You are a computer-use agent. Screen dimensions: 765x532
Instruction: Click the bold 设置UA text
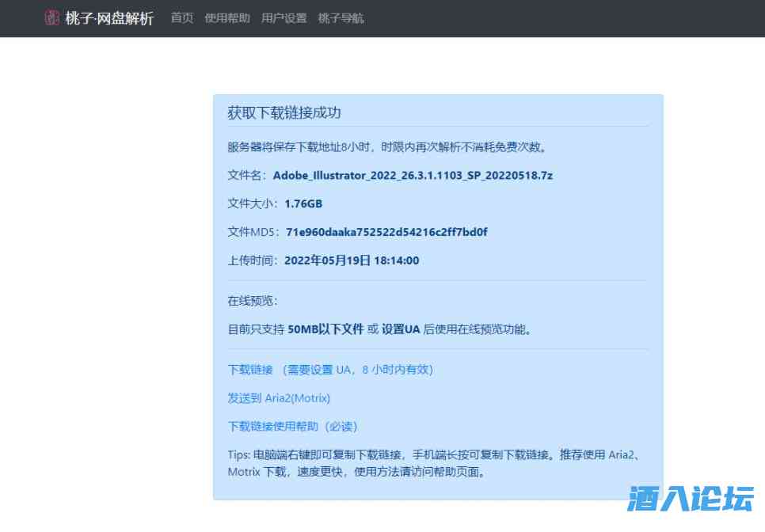click(401, 329)
